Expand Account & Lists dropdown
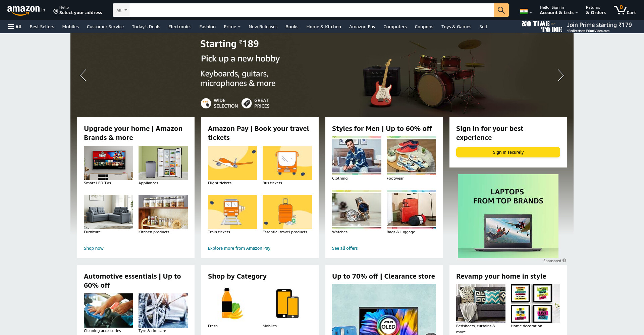The height and width of the screenshot is (335, 644). click(558, 10)
